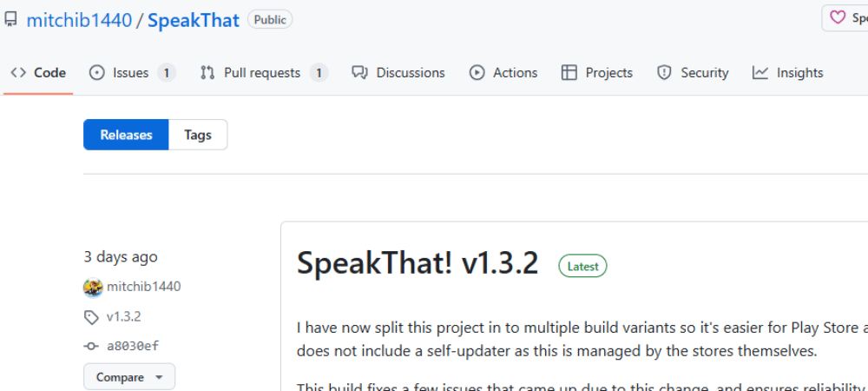Viewport: 868px width, 391px height.
Task: Click the Sponsor heart button
Action: pyautogui.click(x=845, y=17)
